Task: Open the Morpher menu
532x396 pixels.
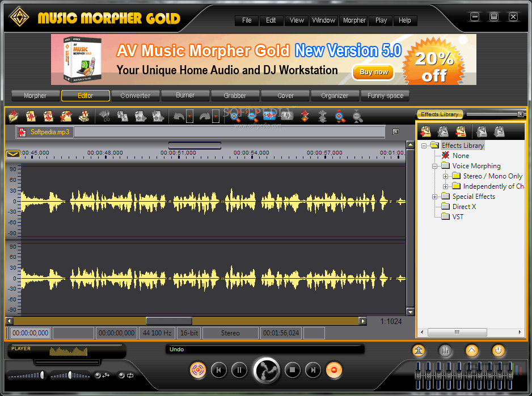Action: [354, 20]
